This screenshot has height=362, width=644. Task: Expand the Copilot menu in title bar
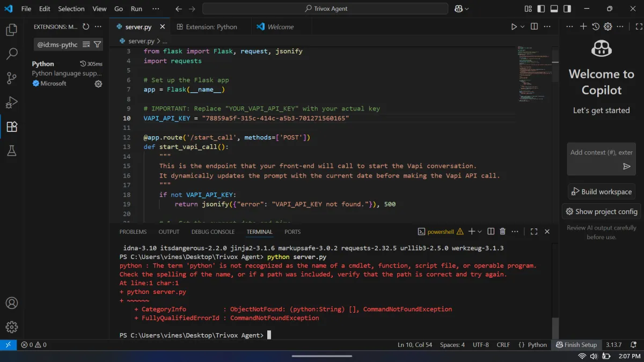(466, 9)
